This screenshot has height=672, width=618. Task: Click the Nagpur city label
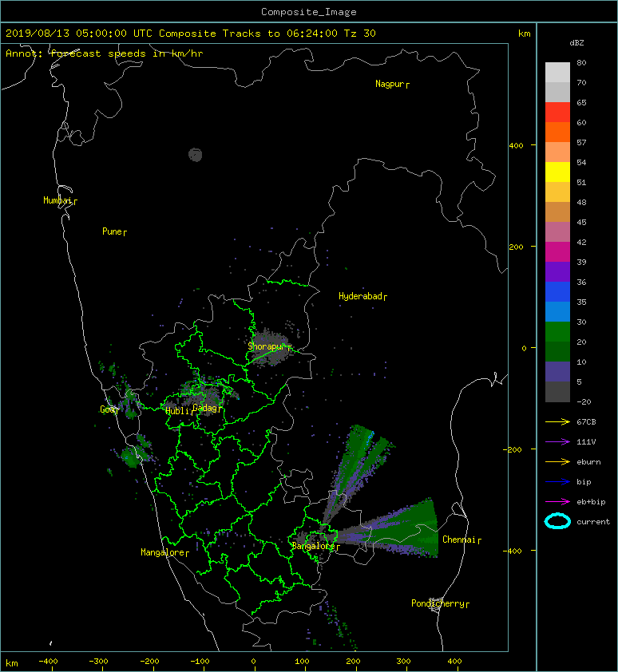(x=390, y=84)
